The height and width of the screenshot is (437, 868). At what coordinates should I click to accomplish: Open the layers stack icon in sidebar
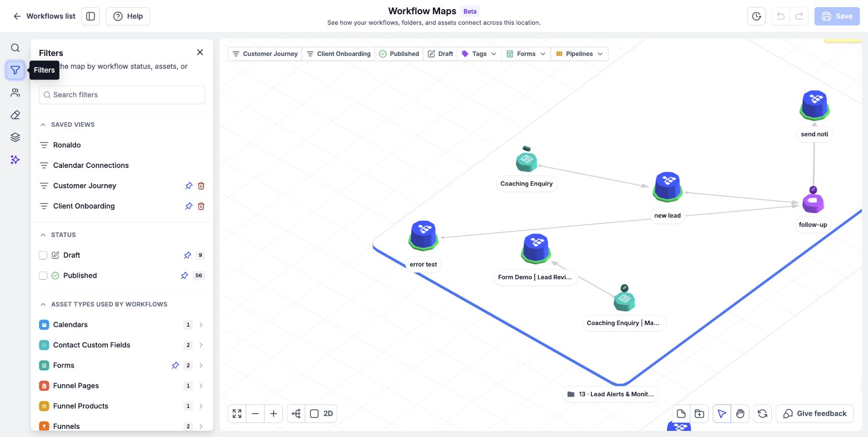(x=15, y=137)
